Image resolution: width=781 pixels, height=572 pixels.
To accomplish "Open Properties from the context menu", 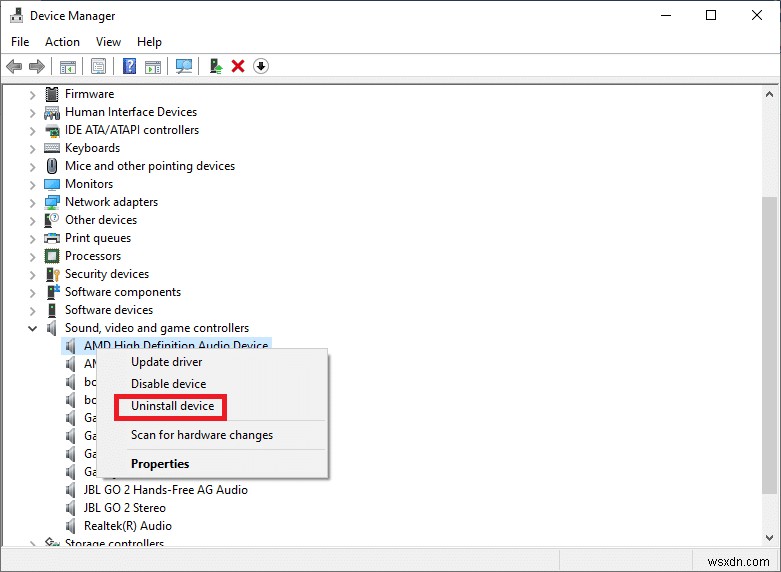I will click(x=213, y=464).
